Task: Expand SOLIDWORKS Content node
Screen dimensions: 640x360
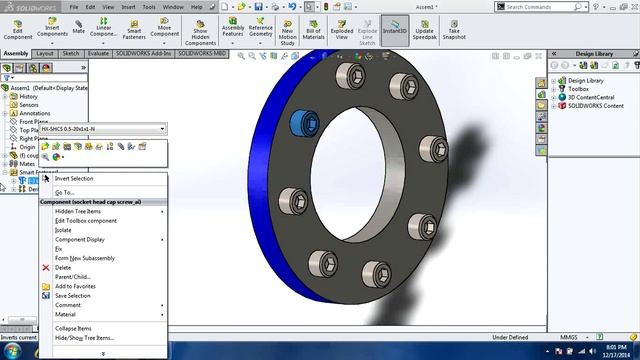Action: 554,106
